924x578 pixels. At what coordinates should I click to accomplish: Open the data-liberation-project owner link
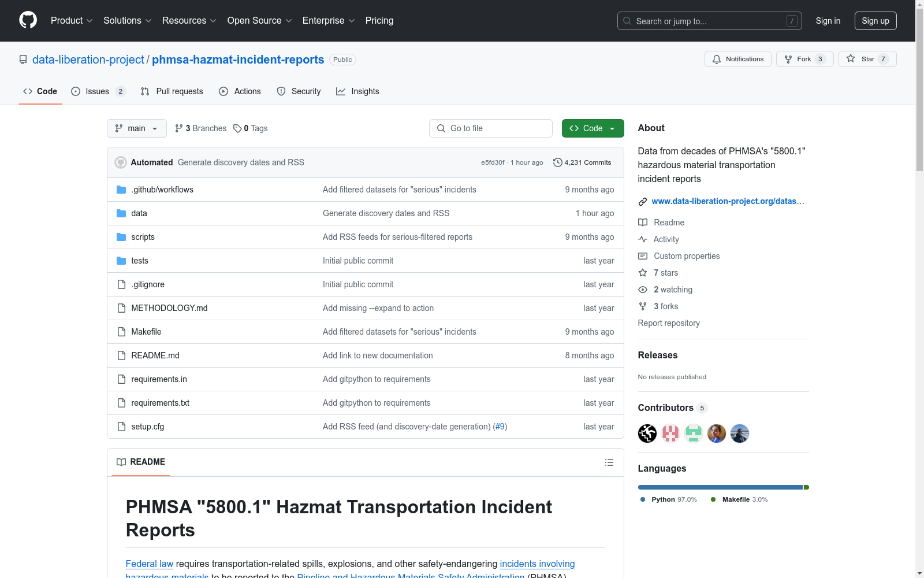[88, 60]
